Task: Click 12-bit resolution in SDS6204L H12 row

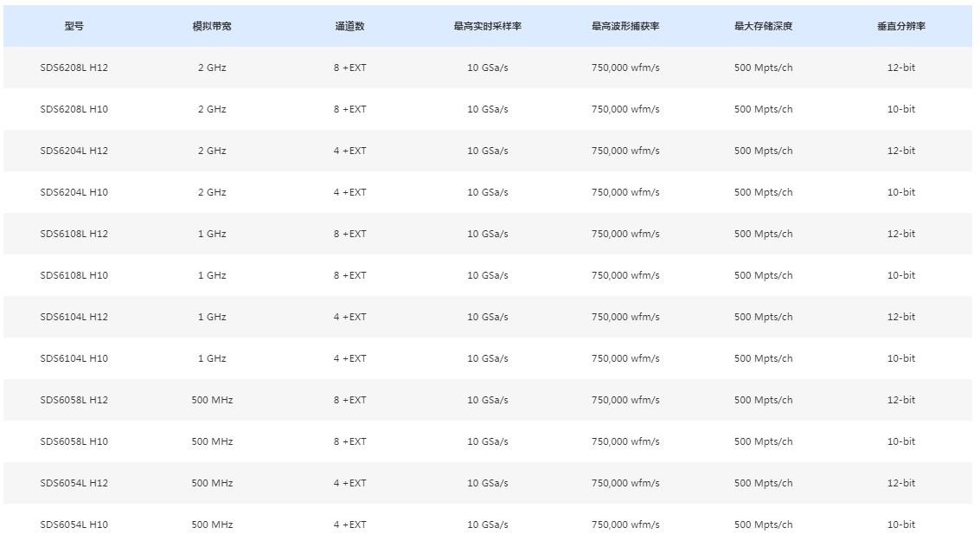Action: [x=901, y=151]
